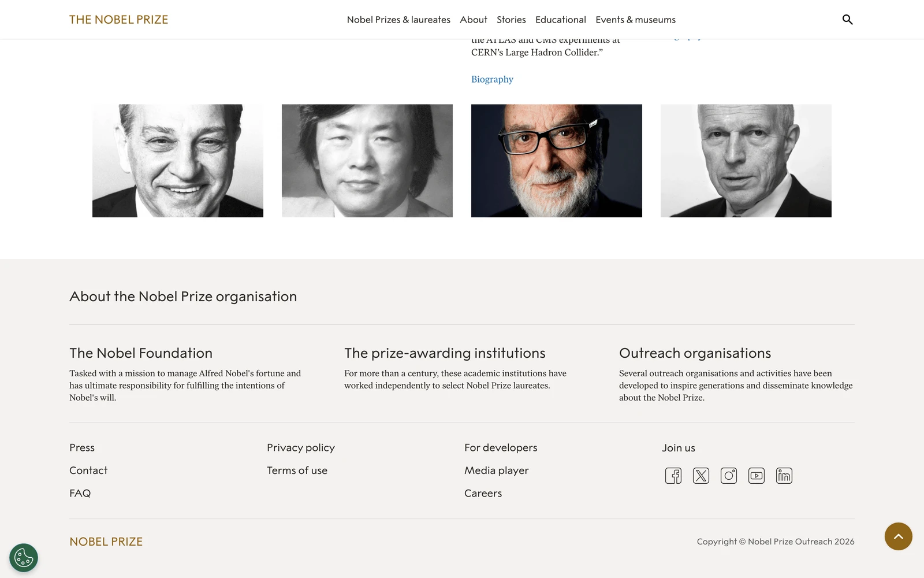This screenshot has width=924, height=578.
Task: Open the LinkedIn social icon
Action: 784,476
